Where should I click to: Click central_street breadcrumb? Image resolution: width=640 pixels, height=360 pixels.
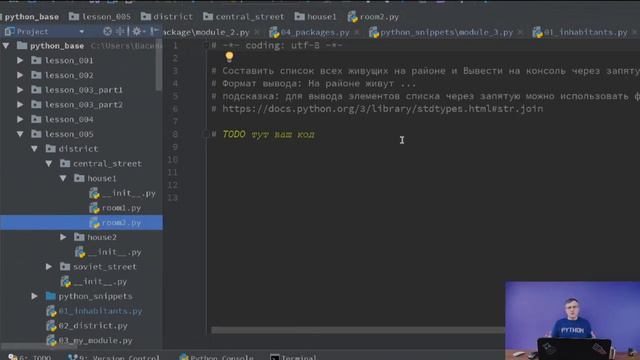244,17
